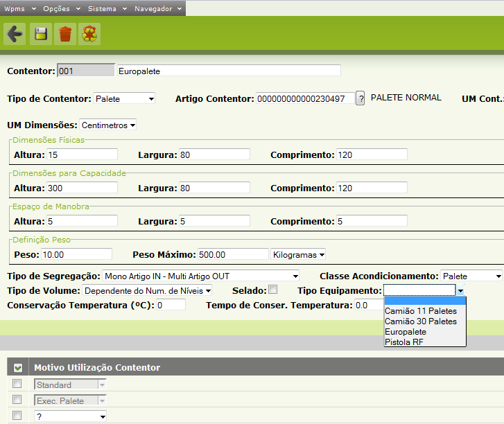
Task: Click the question mark lookup button beside Artigo Contentor
Action: 360,98
